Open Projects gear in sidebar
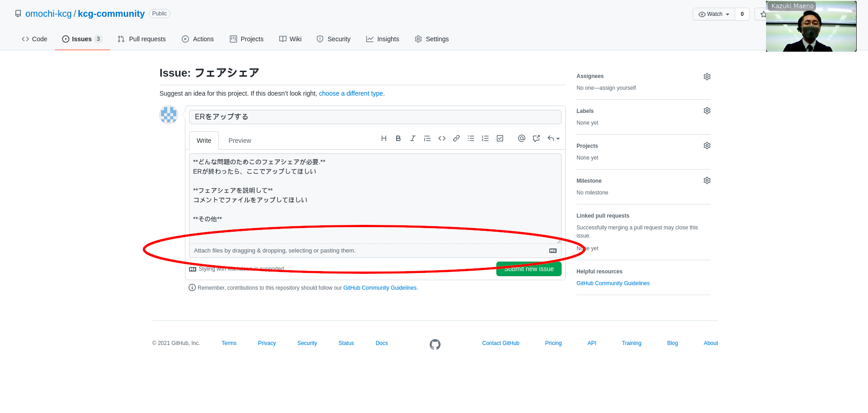The image size is (868, 413). 707,146
